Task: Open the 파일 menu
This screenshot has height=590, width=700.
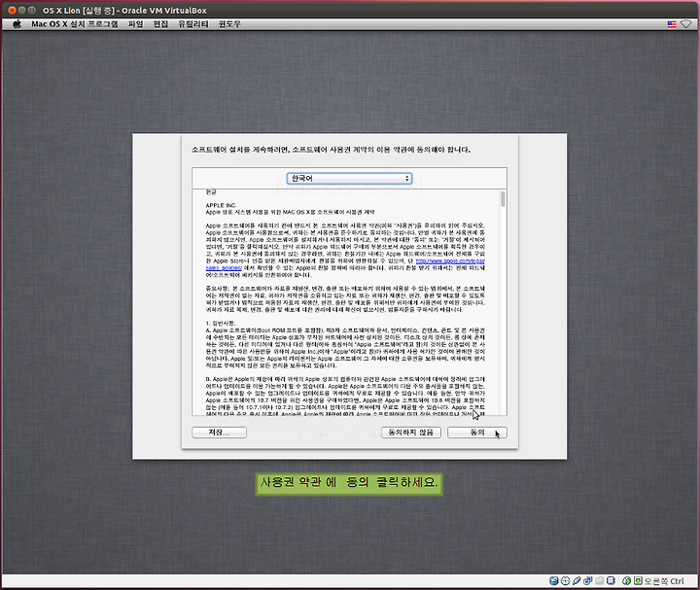Action: (135, 24)
